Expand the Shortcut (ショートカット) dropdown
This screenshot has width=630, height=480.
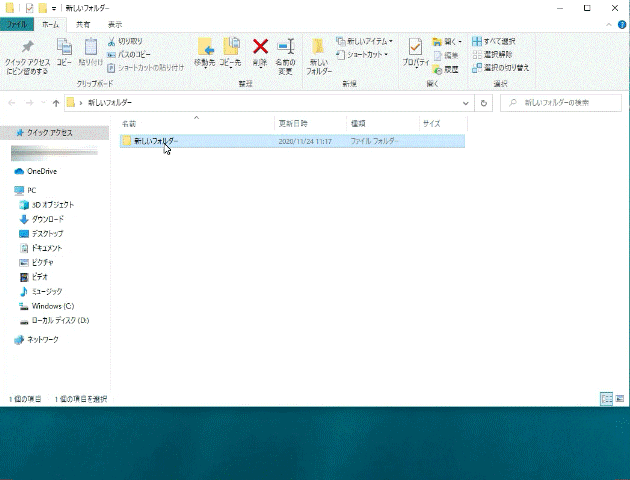(364, 55)
